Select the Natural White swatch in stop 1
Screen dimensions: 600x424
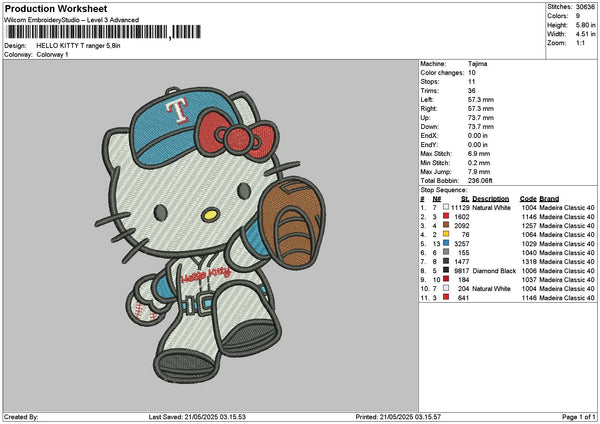click(x=446, y=207)
